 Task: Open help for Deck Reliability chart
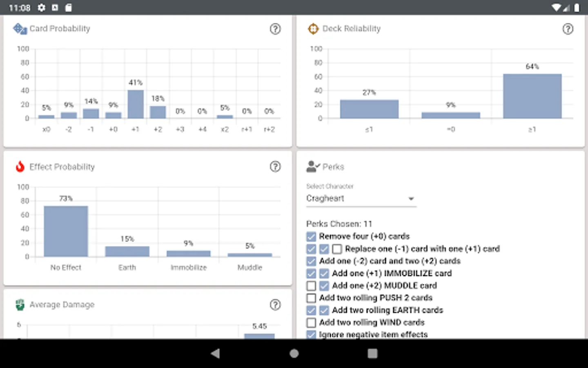(568, 29)
